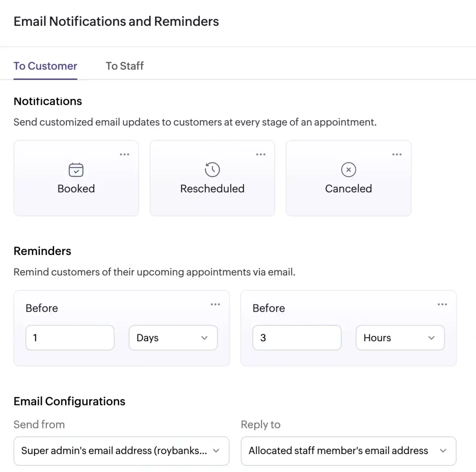This screenshot has width=476, height=472.
Task: Click the Canceled circle-x icon
Action: tap(349, 170)
